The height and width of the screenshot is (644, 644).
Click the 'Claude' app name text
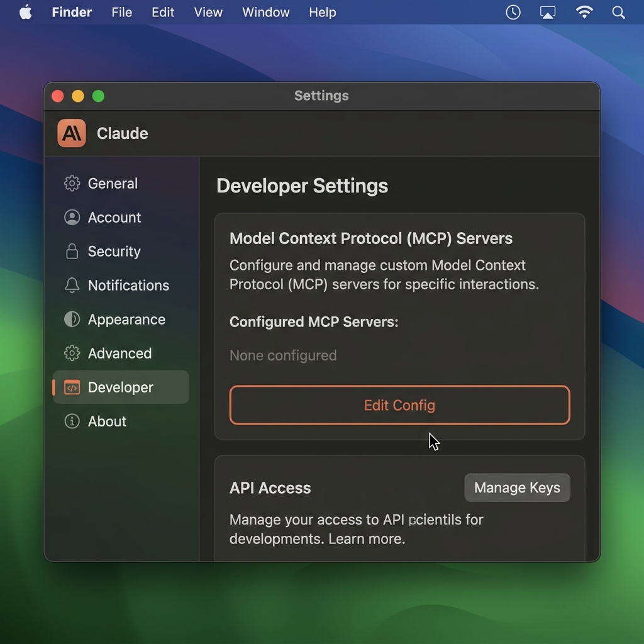(123, 133)
